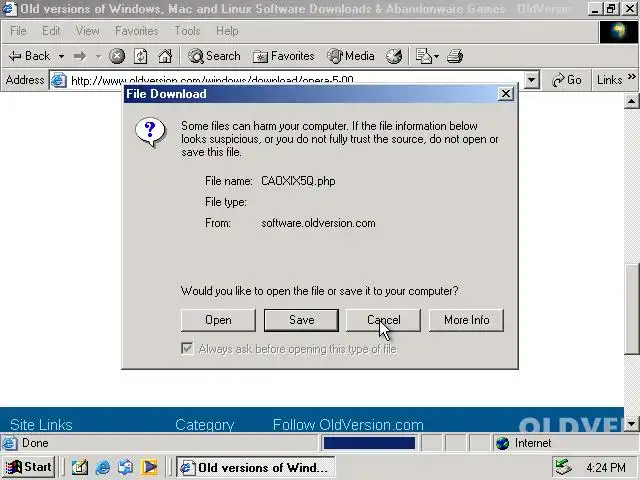Screen dimensions: 640x480
Task: Click the status bar progress indicator
Action: [x=369, y=443]
